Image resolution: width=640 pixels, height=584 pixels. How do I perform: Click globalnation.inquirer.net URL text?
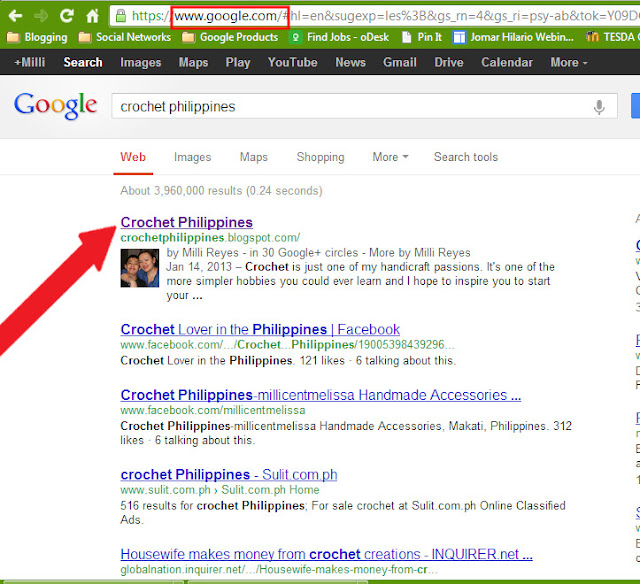279,569
